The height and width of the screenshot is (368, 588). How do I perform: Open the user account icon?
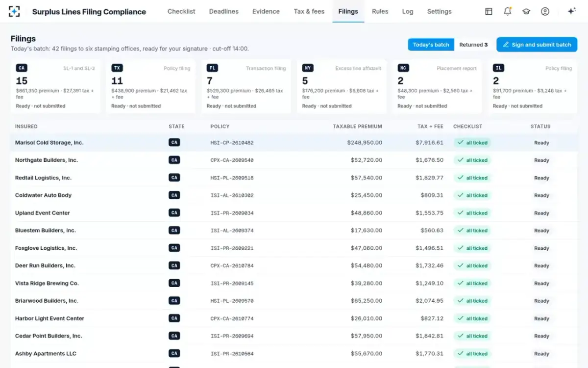(545, 11)
